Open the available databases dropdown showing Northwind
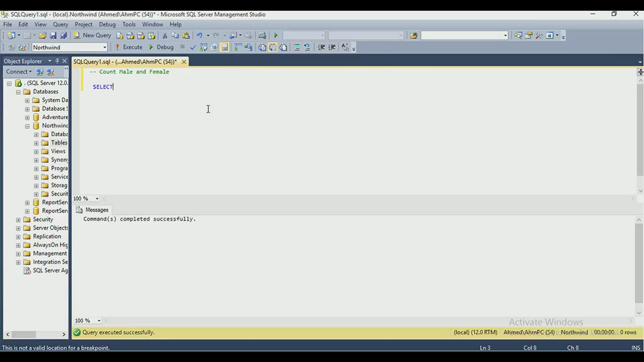The height and width of the screenshot is (362, 644). [x=104, y=47]
